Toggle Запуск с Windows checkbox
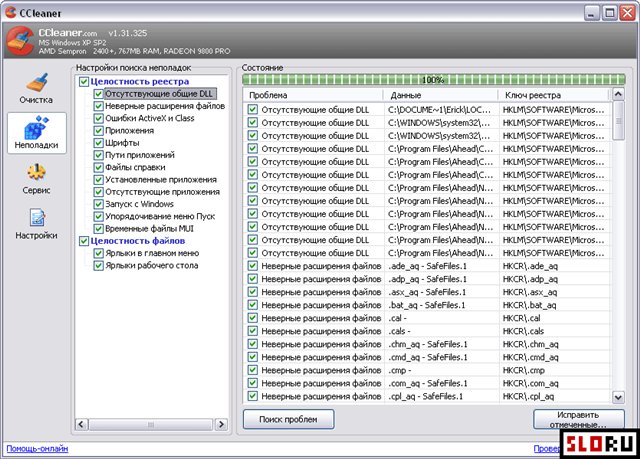This screenshot has height=459, width=640. [x=98, y=204]
